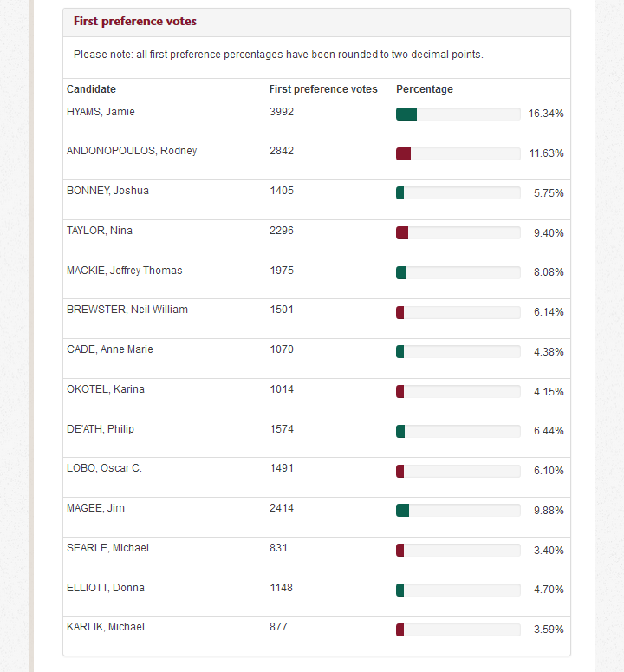Viewport: 624px width, 672px height.
Task: Click the First preference votes column header
Action: (x=323, y=89)
